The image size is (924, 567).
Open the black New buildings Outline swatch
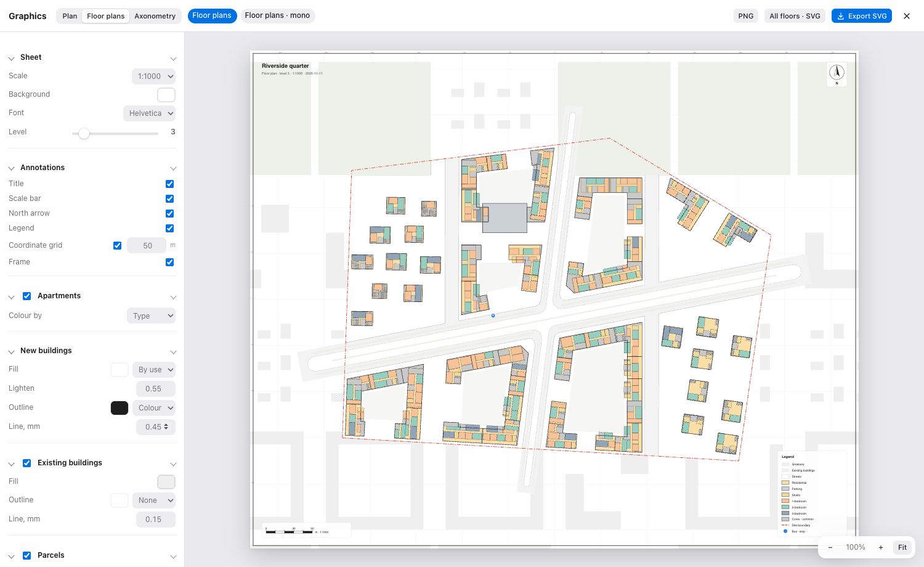click(120, 408)
